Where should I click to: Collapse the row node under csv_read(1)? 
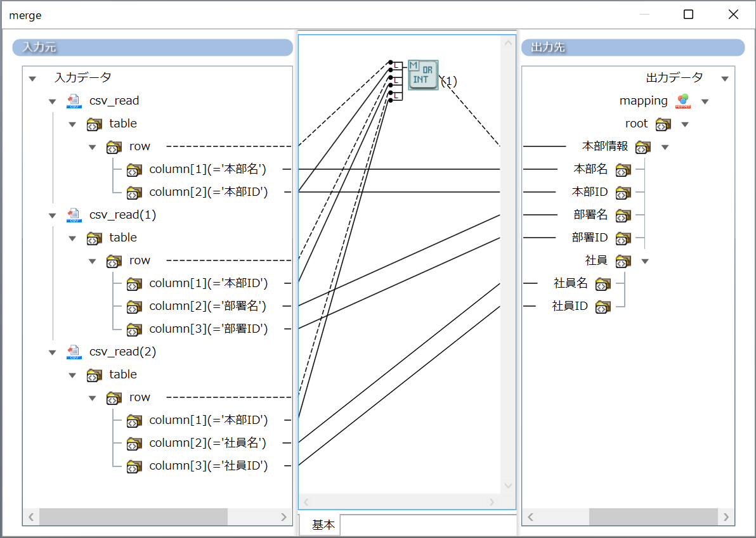[x=93, y=262]
